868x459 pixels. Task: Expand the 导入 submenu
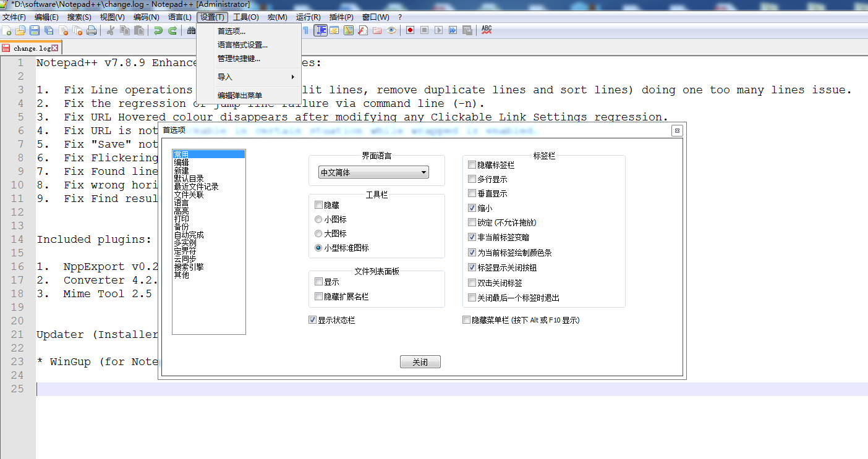249,77
